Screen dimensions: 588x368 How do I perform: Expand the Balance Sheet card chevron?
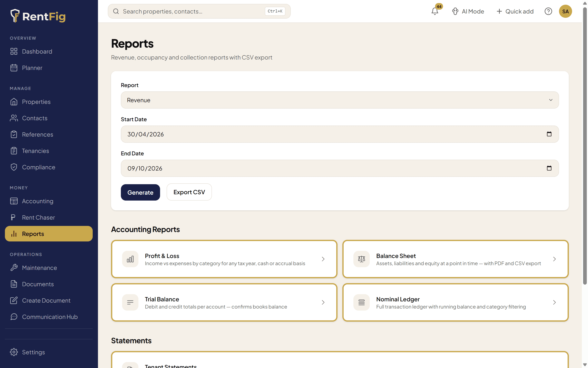tap(554, 259)
